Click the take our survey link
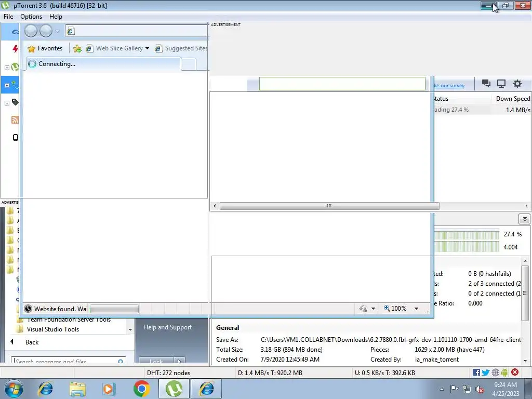The height and width of the screenshot is (399, 532). [449, 86]
